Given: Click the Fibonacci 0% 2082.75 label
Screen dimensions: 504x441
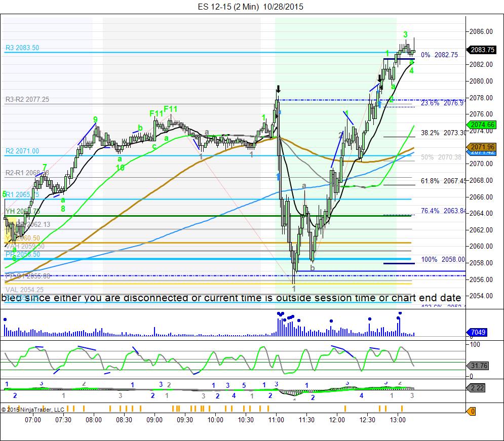Looking at the screenshot, I should (439, 55).
